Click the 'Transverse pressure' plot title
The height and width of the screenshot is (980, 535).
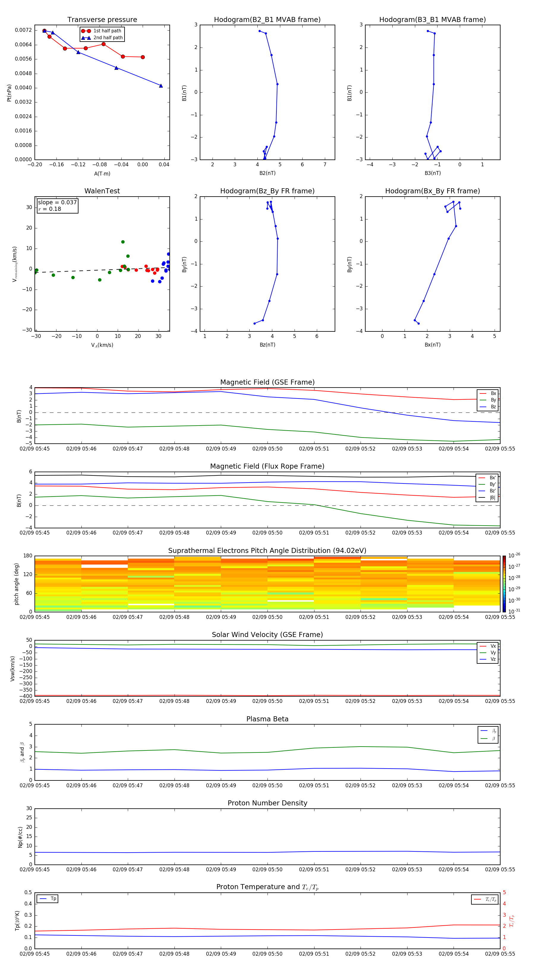tap(102, 20)
